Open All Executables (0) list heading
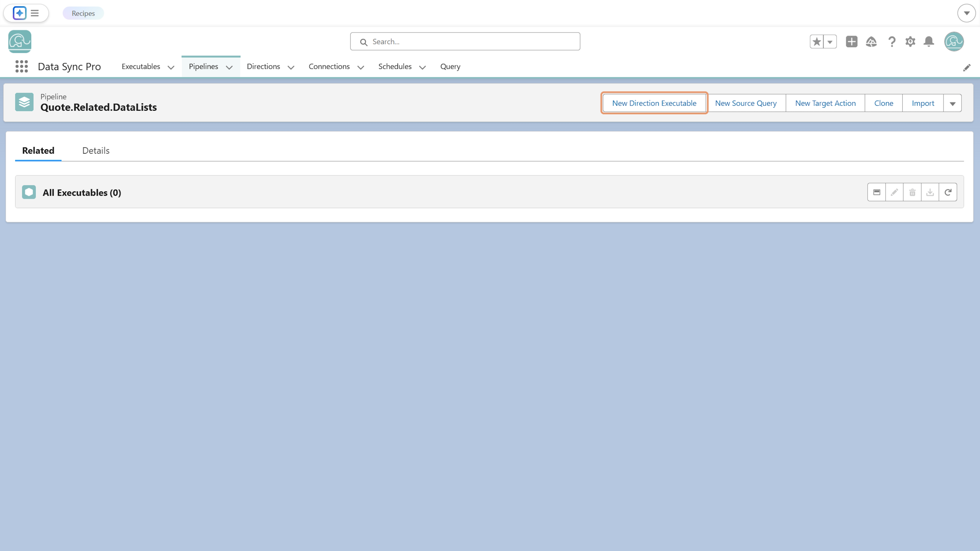This screenshot has width=980, height=551. 82,192
